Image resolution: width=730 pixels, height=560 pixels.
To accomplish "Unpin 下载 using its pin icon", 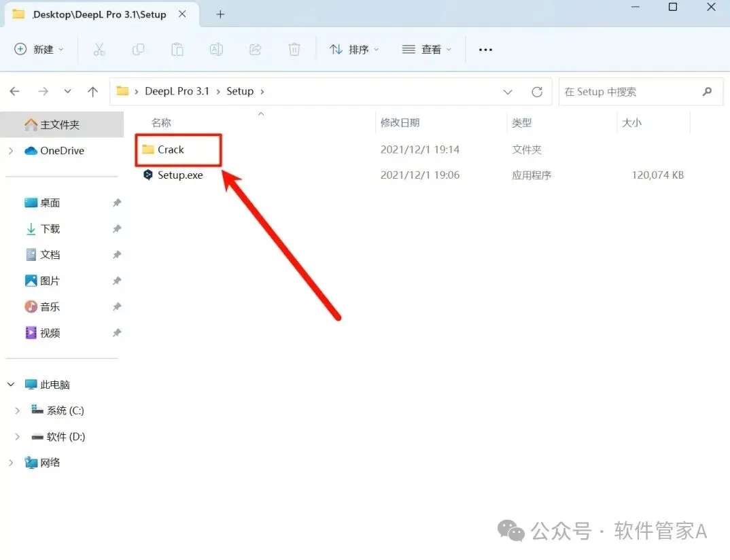I will [x=117, y=229].
